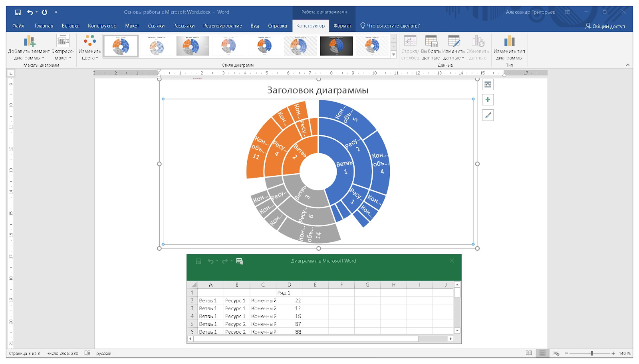Expand the chart styles gallery

click(393, 55)
